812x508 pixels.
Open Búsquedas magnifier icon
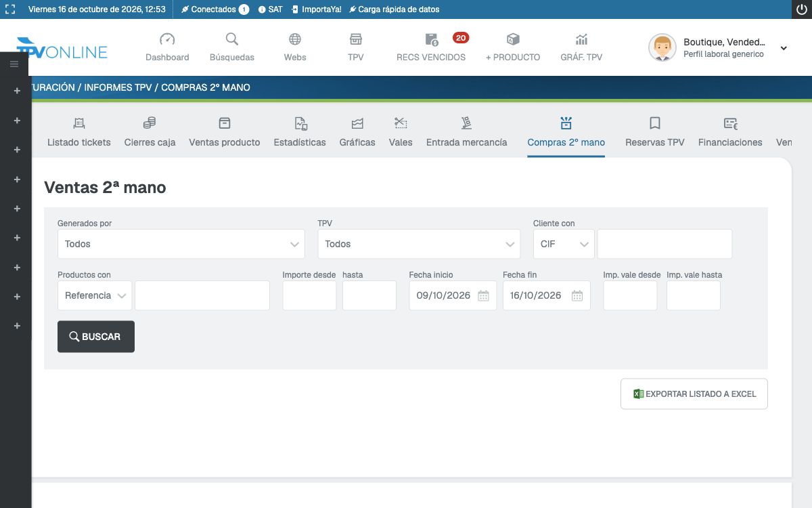pos(232,39)
